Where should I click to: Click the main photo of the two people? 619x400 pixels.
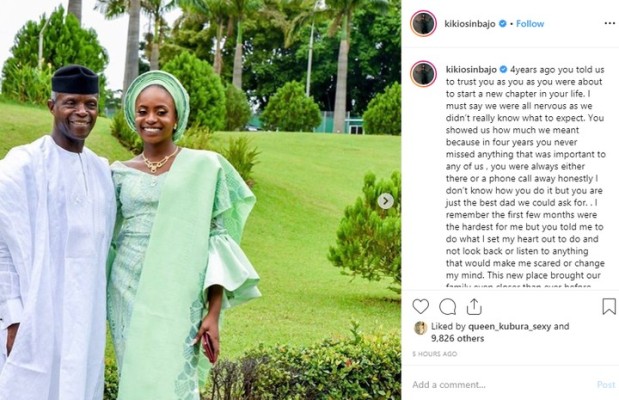click(x=201, y=200)
